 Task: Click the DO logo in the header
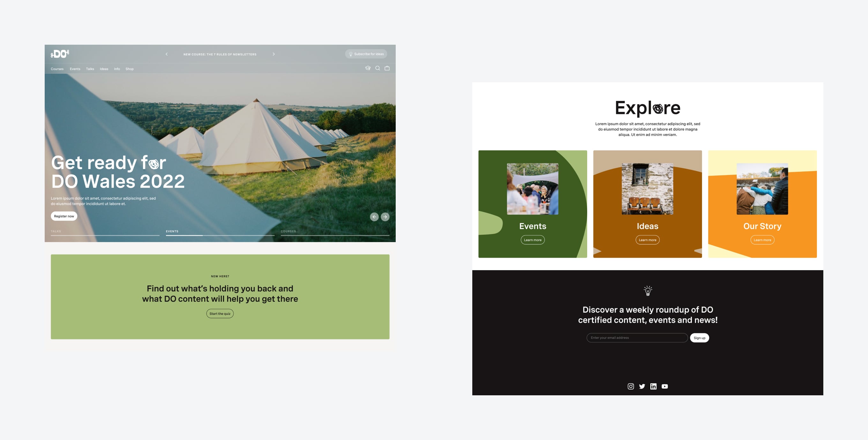click(60, 54)
